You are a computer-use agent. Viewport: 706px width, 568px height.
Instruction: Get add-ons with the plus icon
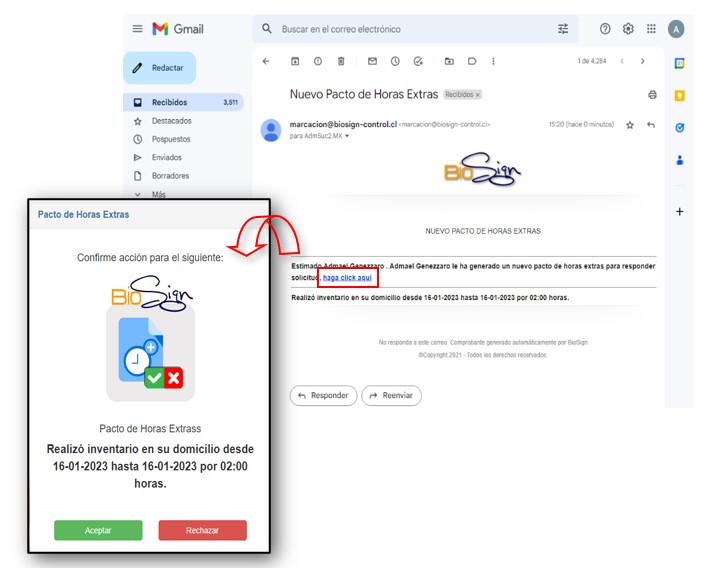[679, 212]
